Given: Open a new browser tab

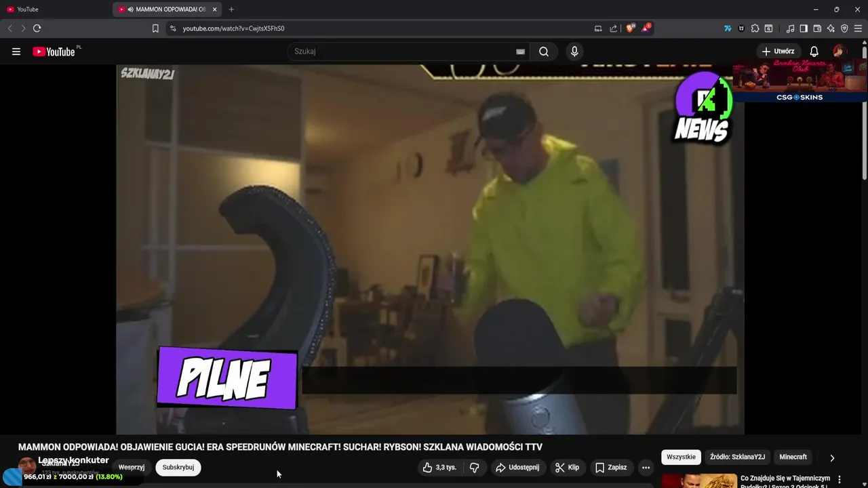Looking at the screenshot, I should tap(231, 9).
